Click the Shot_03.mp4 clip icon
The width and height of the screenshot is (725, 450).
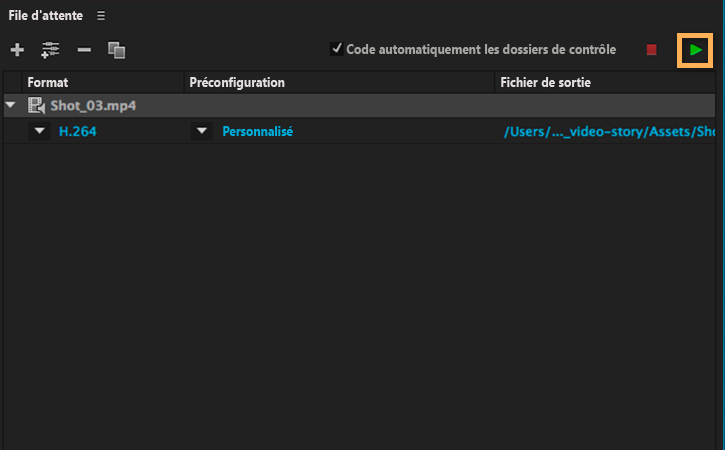tap(37, 105)
